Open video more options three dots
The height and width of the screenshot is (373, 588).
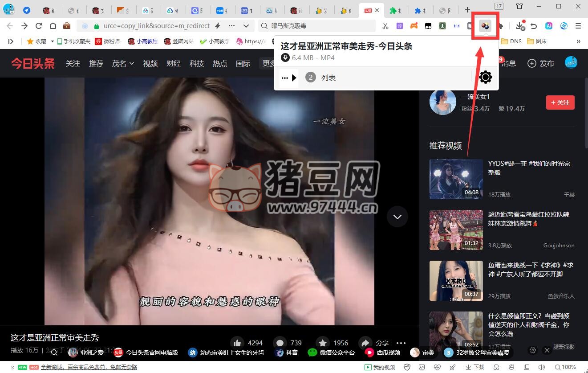[x=401, y=343]
